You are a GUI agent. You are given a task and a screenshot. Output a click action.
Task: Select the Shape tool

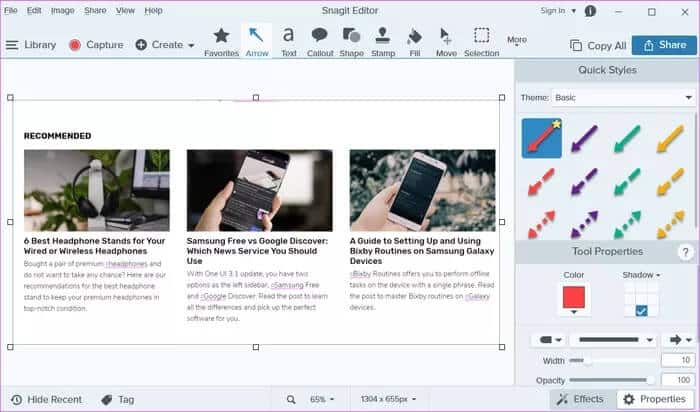pos(351,42)
